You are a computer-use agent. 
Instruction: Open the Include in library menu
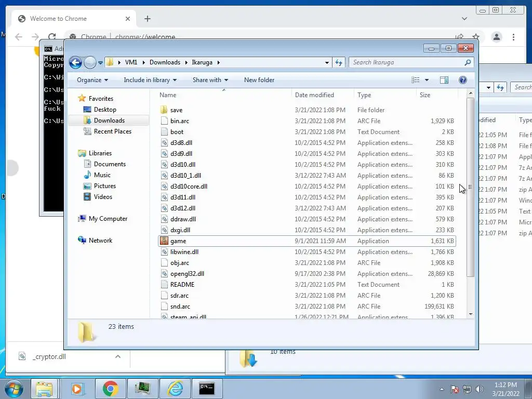coord(150,80)
